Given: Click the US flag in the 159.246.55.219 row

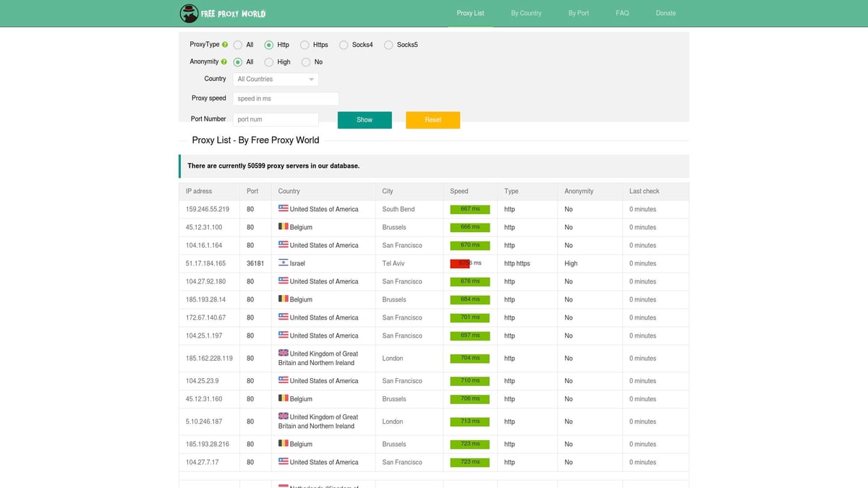Looking at the screenshot, I should point(284,209).
